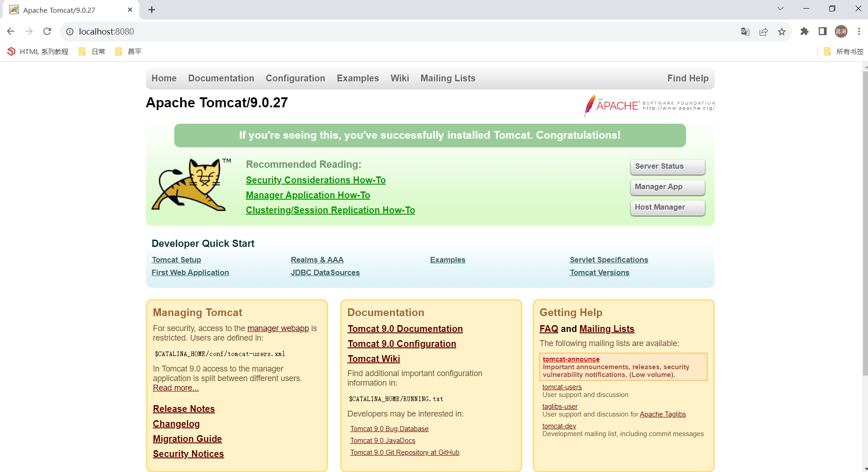Reload the localhost page
The width and height of the screenshot is (868, 472).
click(47, 31)
